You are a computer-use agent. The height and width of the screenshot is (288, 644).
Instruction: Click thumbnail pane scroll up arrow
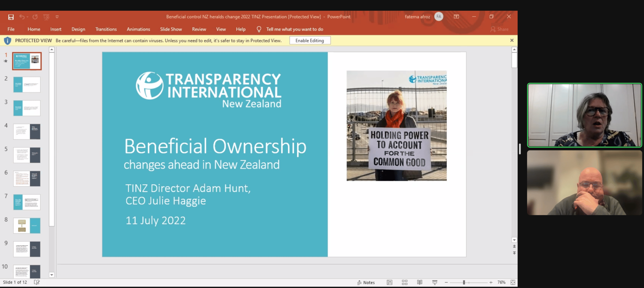tap(52, 50)
